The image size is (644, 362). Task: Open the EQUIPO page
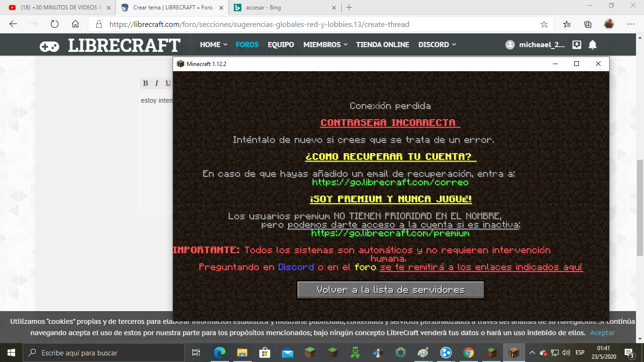click(281, 45)
